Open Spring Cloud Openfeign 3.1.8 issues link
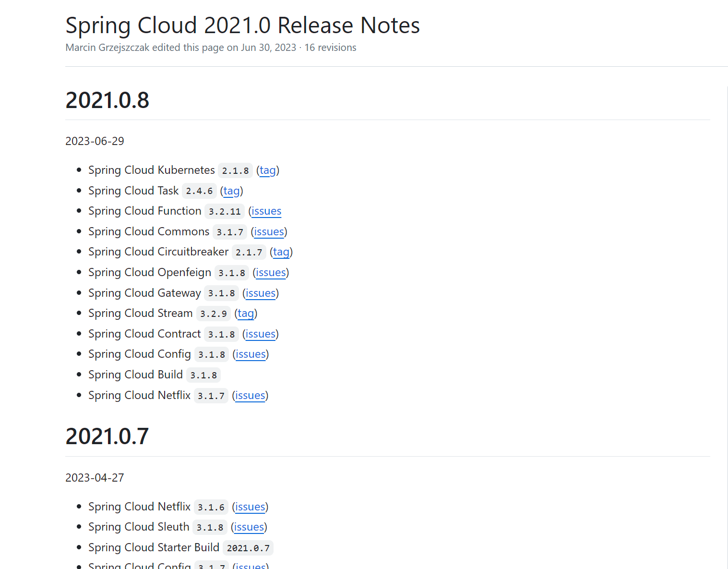 271,273
